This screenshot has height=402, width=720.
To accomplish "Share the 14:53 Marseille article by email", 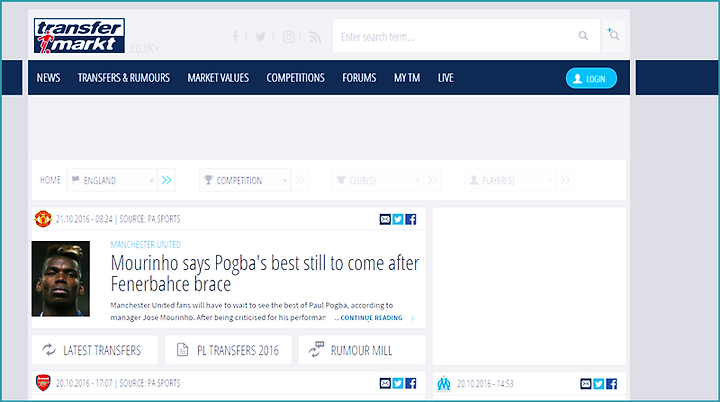I will click(x=586, y=384).
